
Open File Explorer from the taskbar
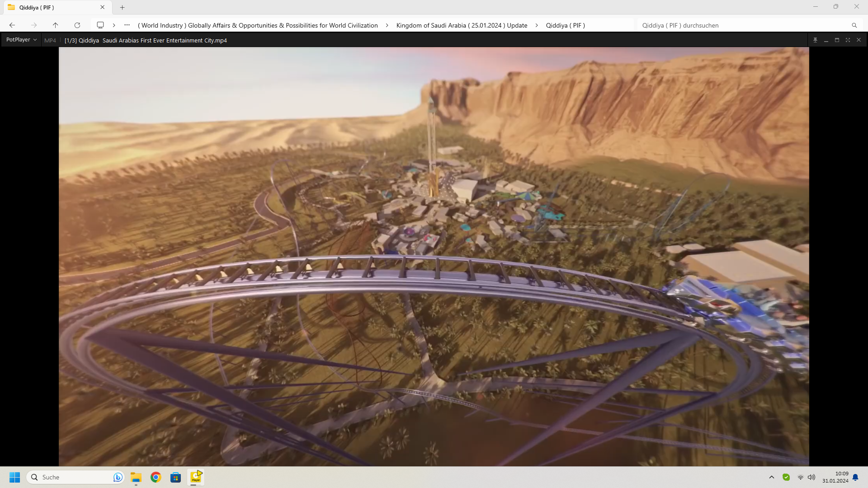pos(136,477)
